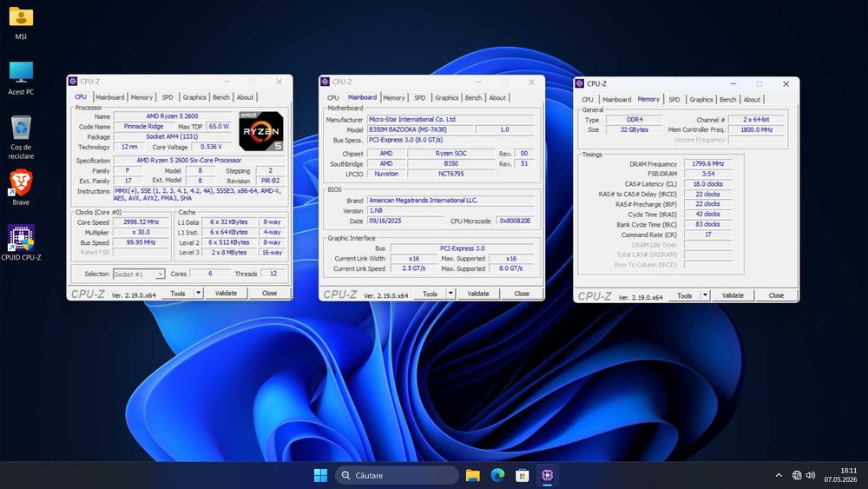Click Ryzen 5 logo in CPU window
Screen dimensions: 868x489
261,130
